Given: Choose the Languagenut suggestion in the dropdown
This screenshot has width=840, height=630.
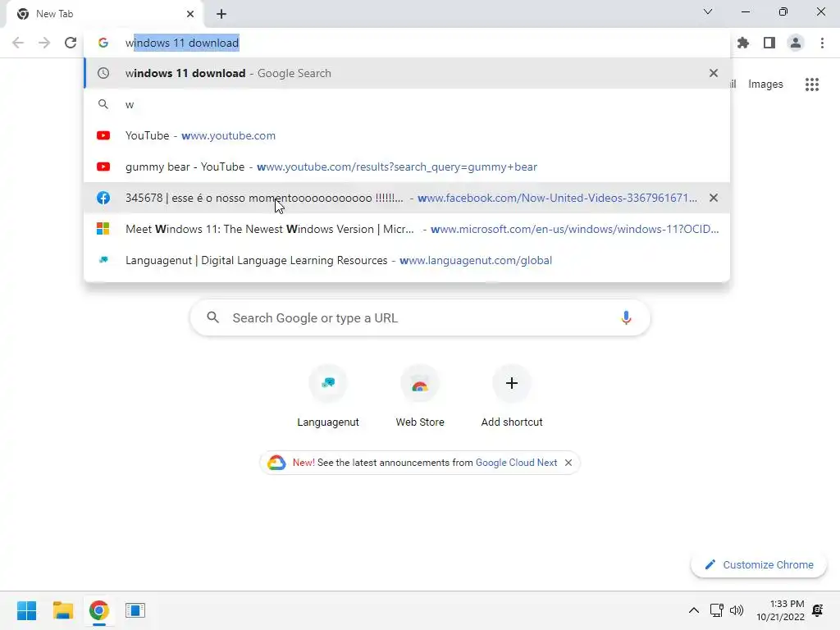Looking at the screenshot, I should pos(407,260).
